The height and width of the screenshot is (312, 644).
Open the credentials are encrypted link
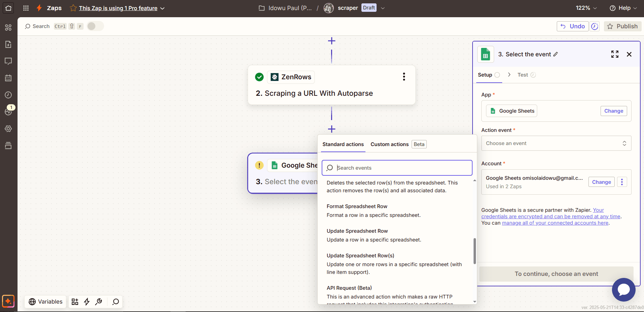pos(551,217)
